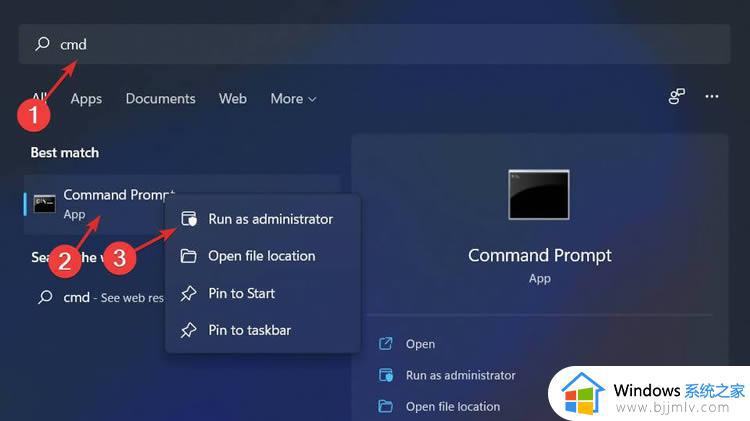This screenshot has width=750, height=421.
Task: Expand the More filter dropdown
Action: tap(293, 99)
